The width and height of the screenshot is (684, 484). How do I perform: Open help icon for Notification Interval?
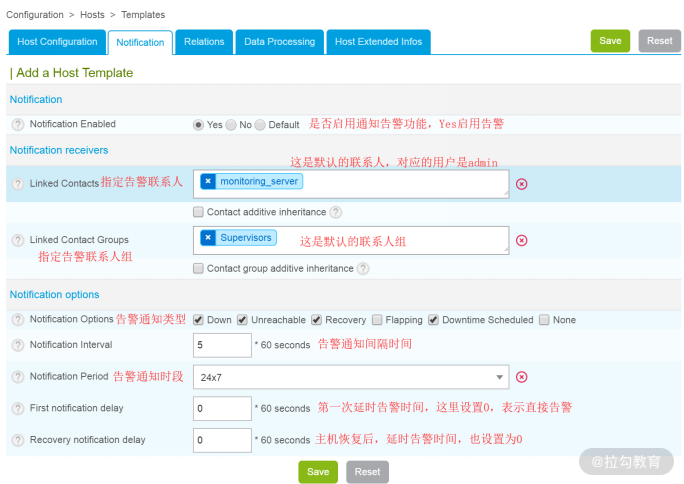[x=18, y=345]
